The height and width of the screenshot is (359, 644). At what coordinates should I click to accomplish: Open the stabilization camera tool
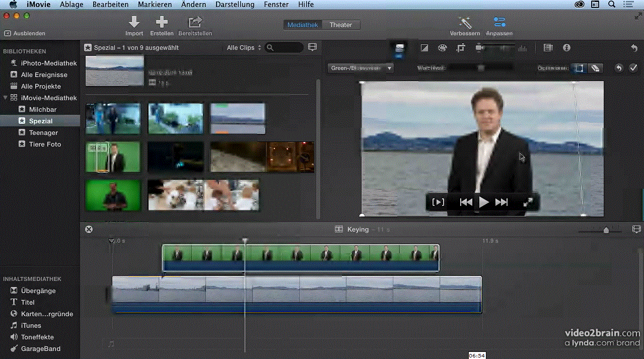tap(480, 48)
